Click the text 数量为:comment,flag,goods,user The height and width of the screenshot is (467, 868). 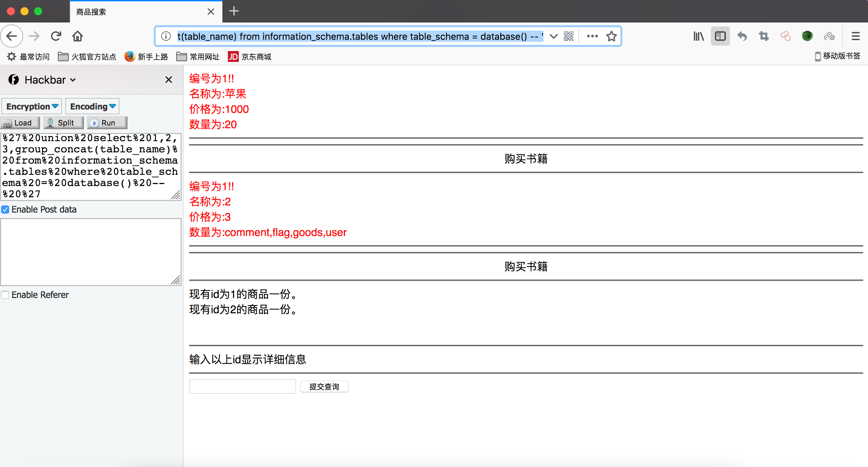point(268,232)
